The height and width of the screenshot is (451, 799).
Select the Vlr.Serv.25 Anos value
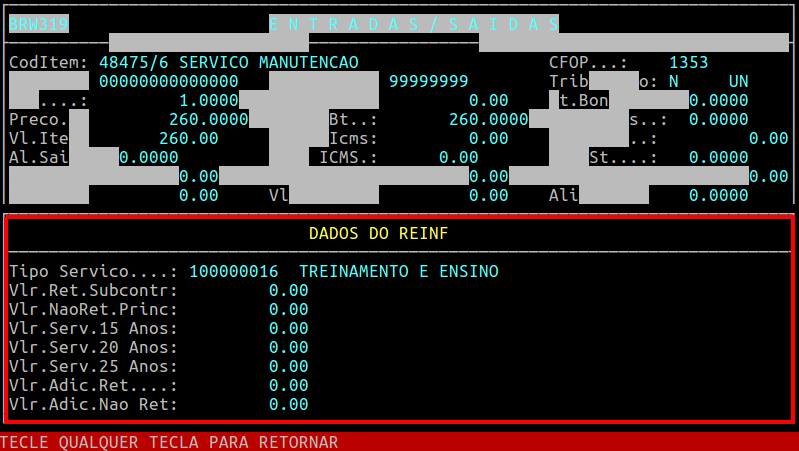288,366
